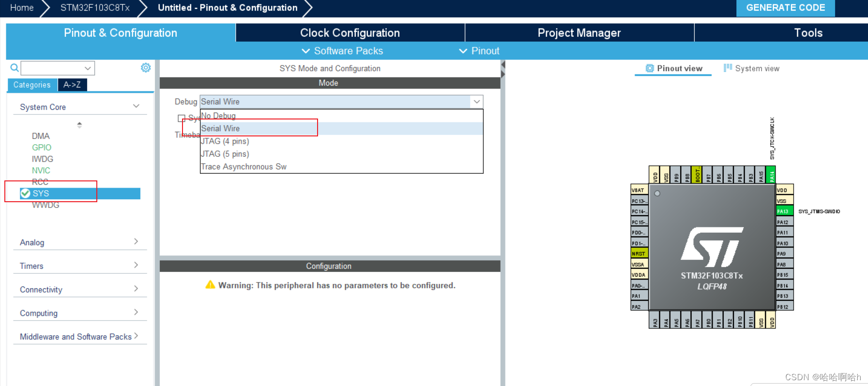Screen dimensions: 868x386
Task: Switch to the A->Z tab
Action: click(x=72, y=85)
